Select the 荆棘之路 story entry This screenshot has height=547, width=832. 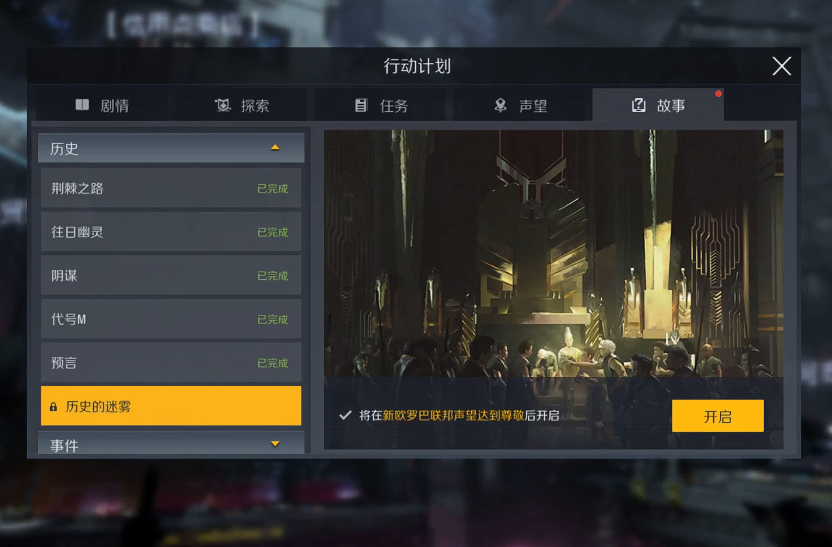point(171,188)
